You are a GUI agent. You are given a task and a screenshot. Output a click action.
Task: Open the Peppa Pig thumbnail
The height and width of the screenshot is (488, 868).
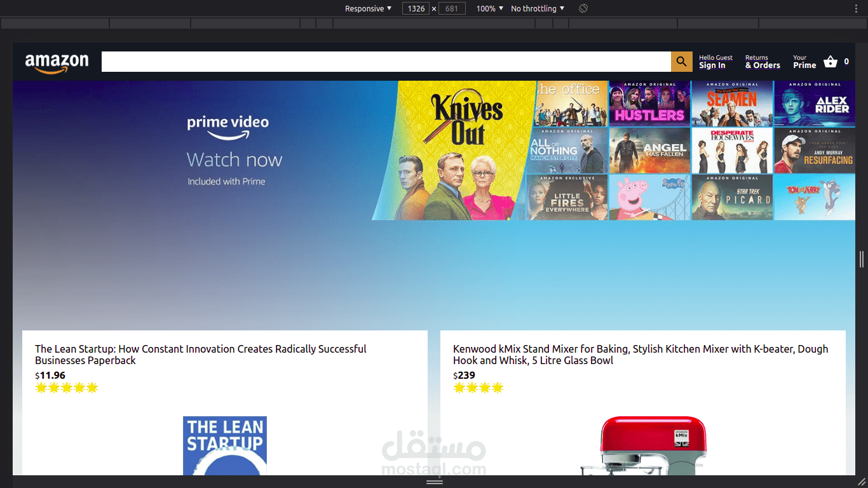tap(649, 198)
